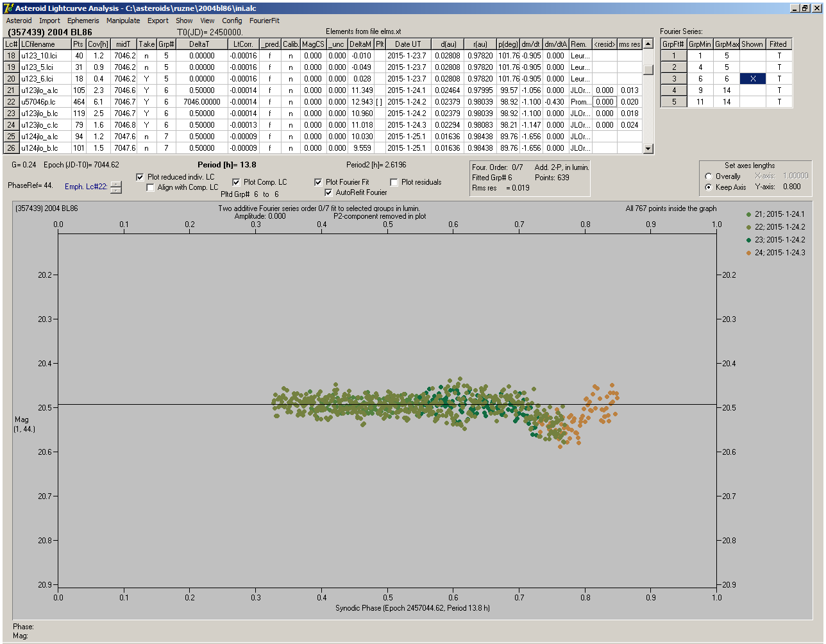Open the FourierFit menu
This screenshot has height=644, width=826.
point(264,21)
